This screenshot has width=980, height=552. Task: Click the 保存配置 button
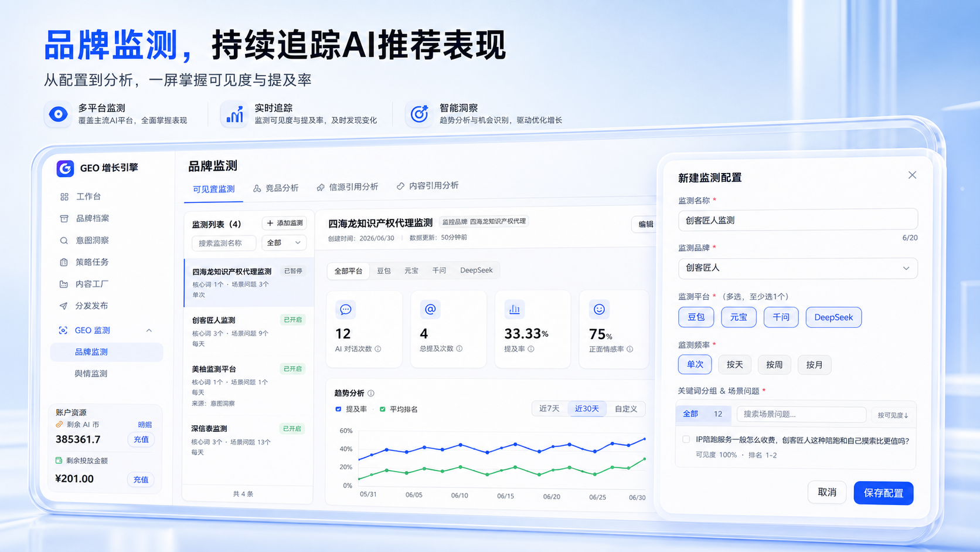coord(883,493)
